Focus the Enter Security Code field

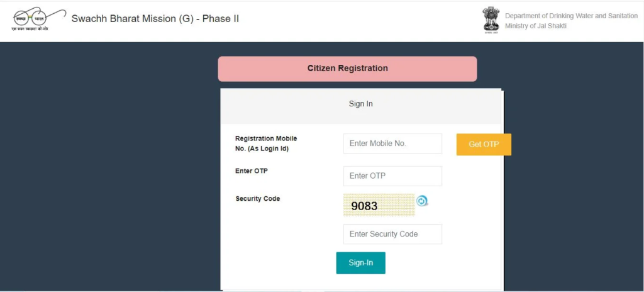(392, 234)
